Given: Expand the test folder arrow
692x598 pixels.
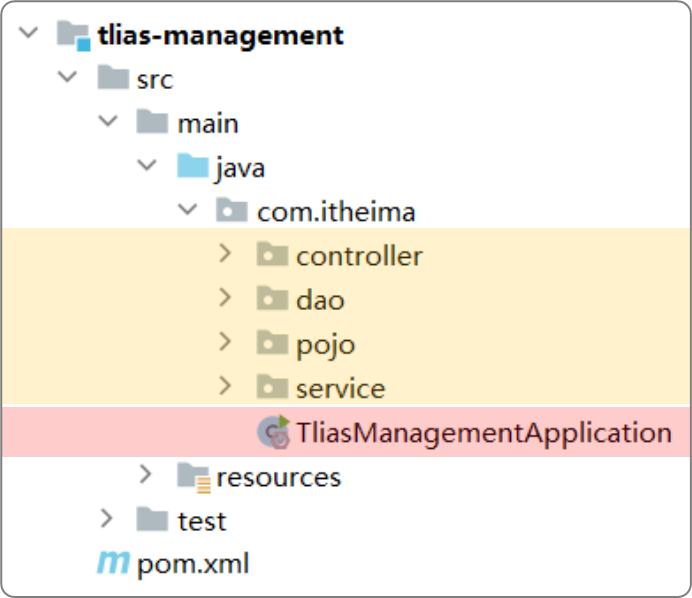Looking at the screenshot, I should 107,520.
